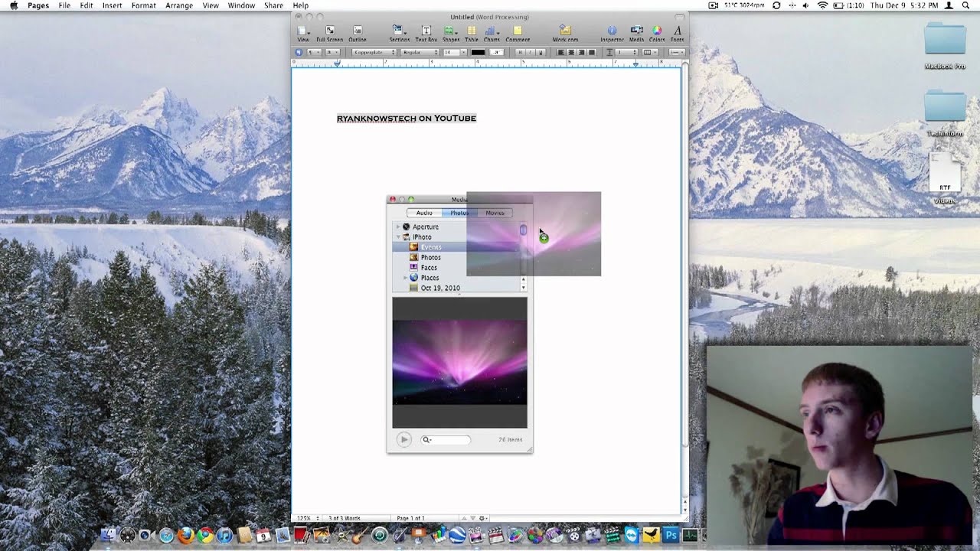Click the text background color well
980x551 pixels.
tap(496, 52)
